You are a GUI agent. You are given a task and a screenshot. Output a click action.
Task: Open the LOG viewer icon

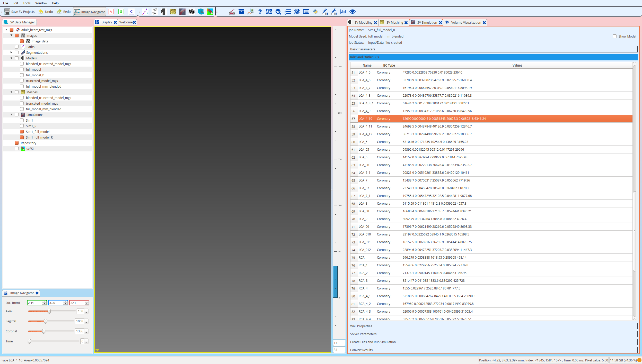click(x=287, y=12)
